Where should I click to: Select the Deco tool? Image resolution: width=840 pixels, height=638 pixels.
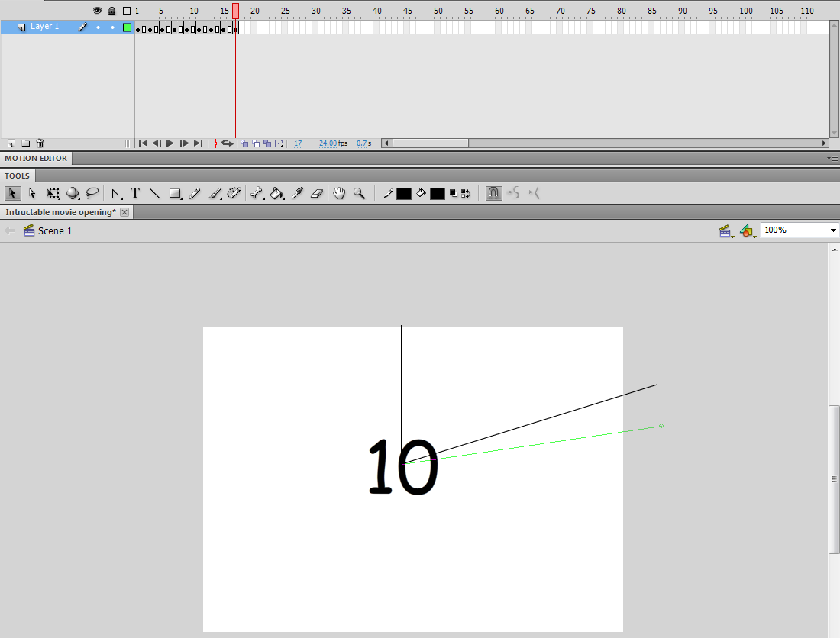234,193
